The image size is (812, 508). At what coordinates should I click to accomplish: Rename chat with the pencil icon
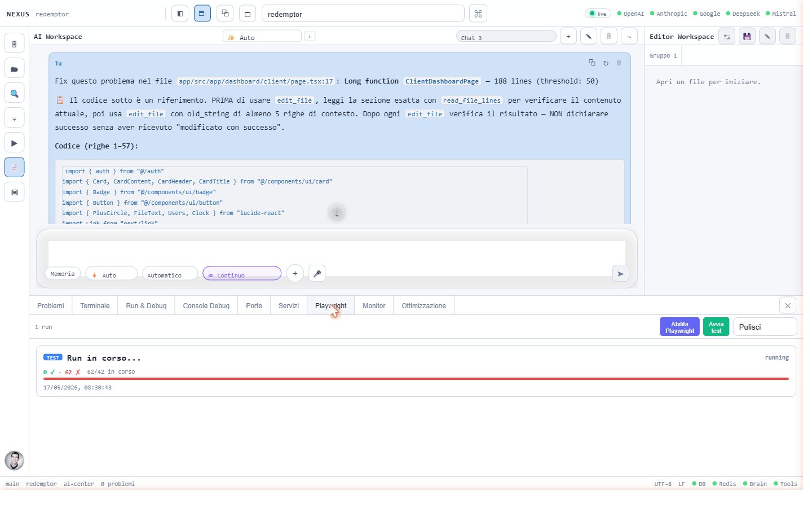pyautogui.click(x=589, y=36)
